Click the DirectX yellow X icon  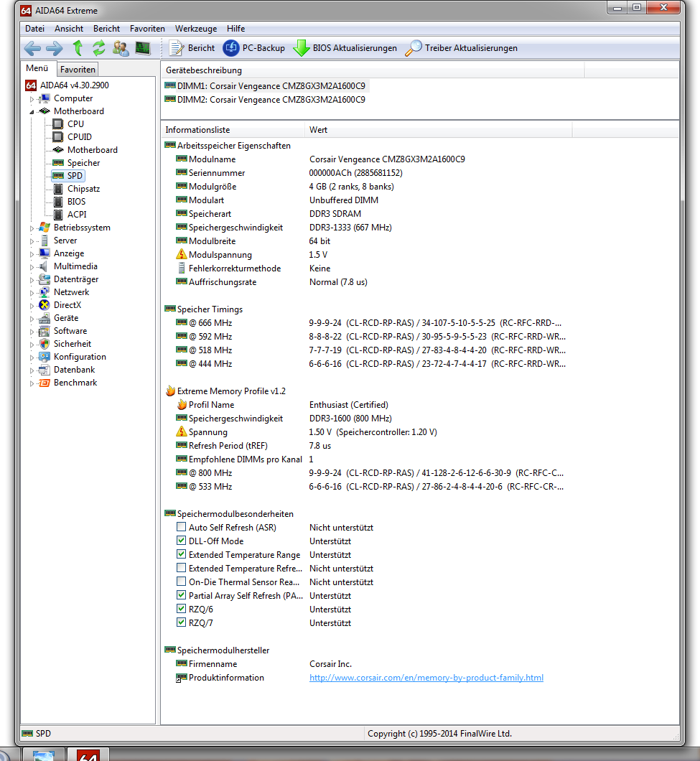tap(45, 305)
